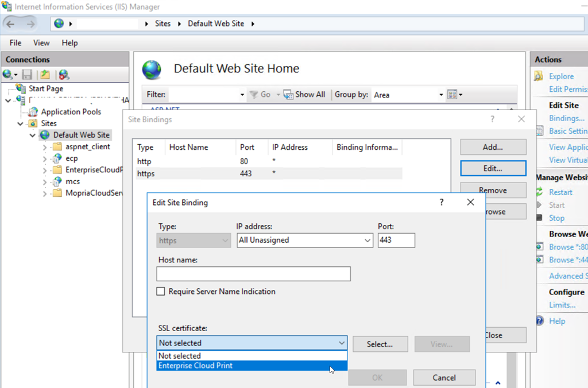Viewport: 588px width, 388px height.
Task: Click the Up folder icon in Connections toolbar
Action: coord(45,75)
